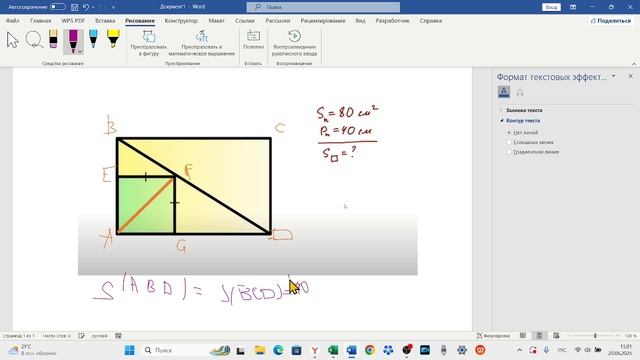This screenshot has width=640, height=360.
Task: Adjust the zoom slider handle
Action: [595, 336]
